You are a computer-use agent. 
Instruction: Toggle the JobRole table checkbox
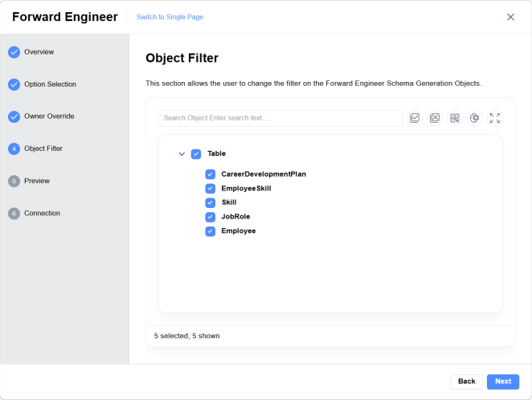coord(211,217)
